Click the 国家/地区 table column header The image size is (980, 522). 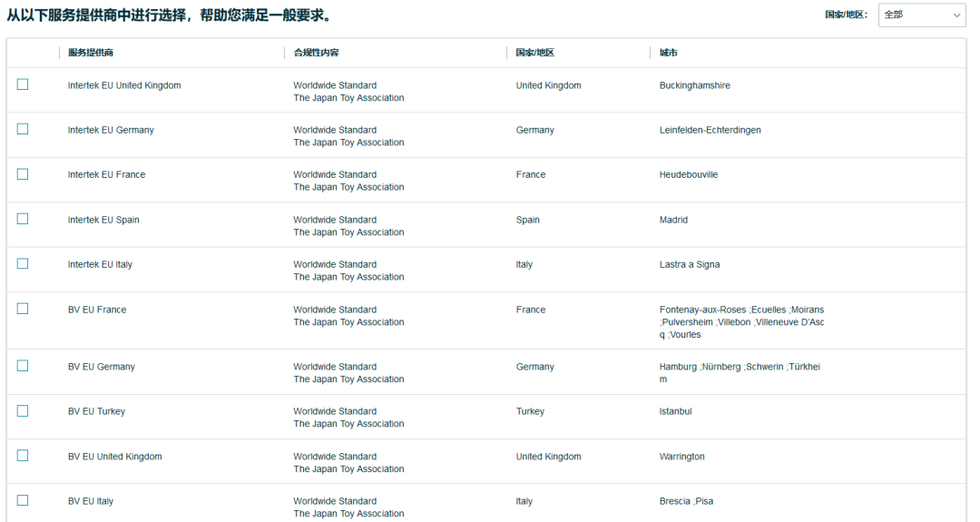534,53
